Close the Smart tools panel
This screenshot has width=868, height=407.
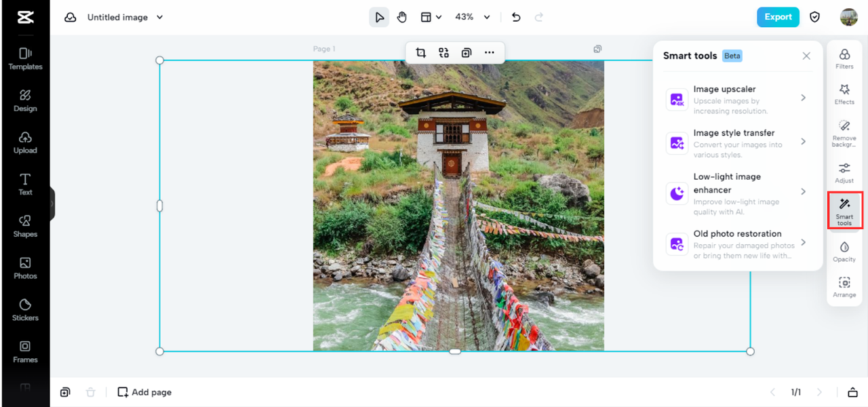tap(806, 56)
